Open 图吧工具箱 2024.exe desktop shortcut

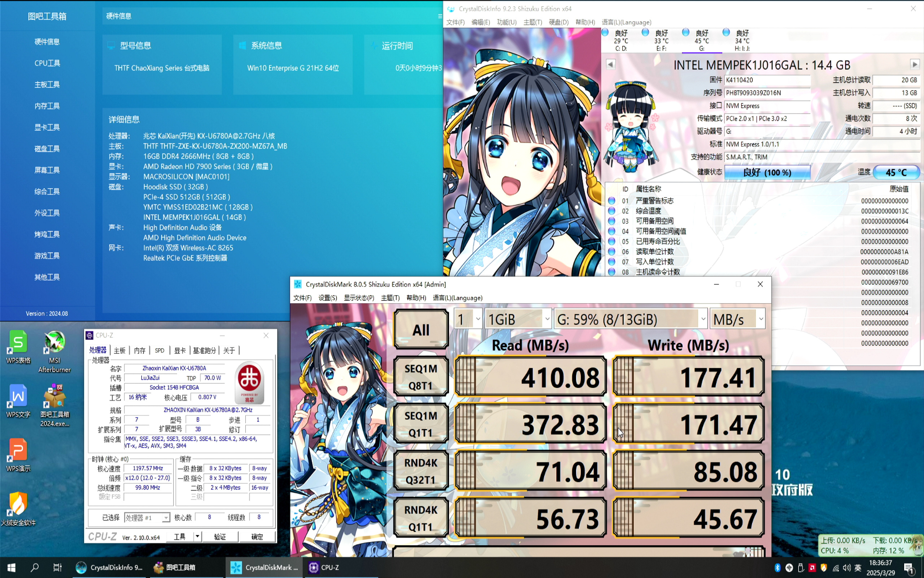[x=55, y=406]
